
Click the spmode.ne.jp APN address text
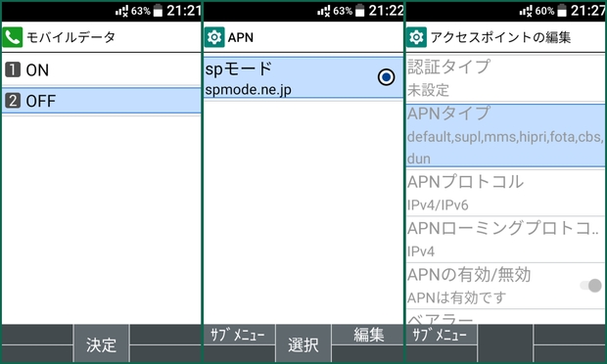click(x=248, y=90)
